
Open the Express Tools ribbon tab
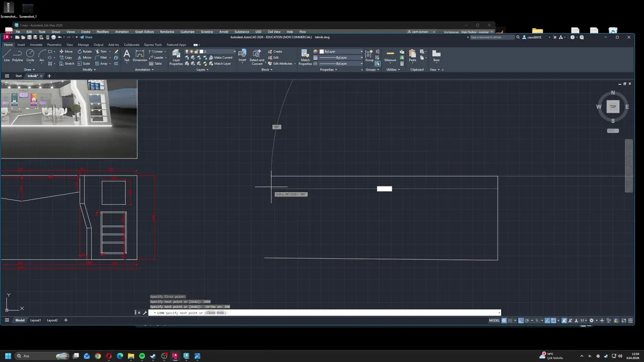pyautogui.click(x=153, y=45)
